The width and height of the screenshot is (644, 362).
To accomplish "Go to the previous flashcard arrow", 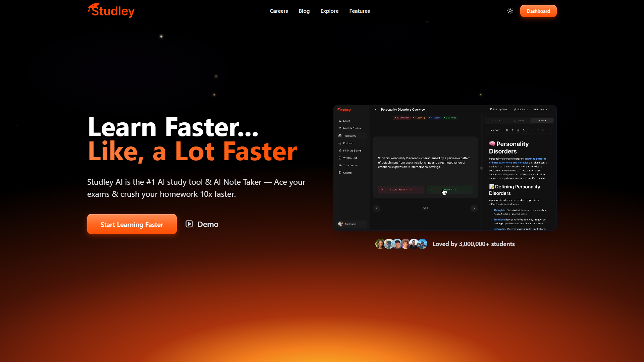I will pos(377,208).
